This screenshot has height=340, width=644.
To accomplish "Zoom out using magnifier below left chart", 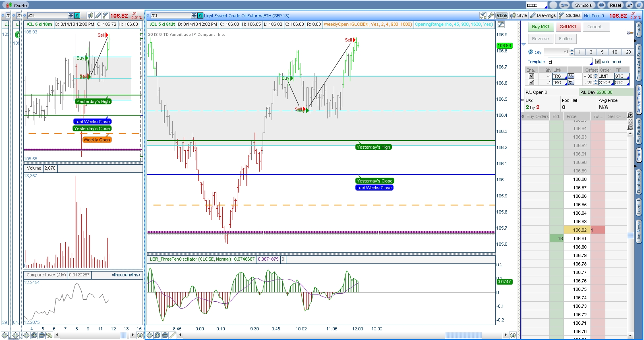I will (42, 335).
